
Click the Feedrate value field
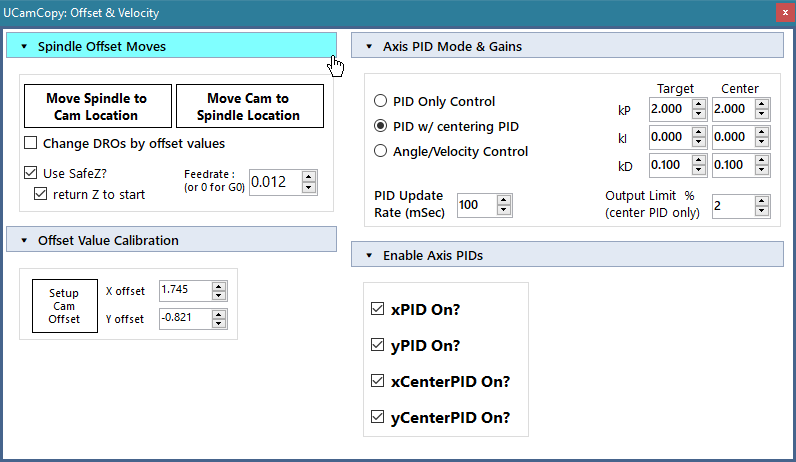276,182
